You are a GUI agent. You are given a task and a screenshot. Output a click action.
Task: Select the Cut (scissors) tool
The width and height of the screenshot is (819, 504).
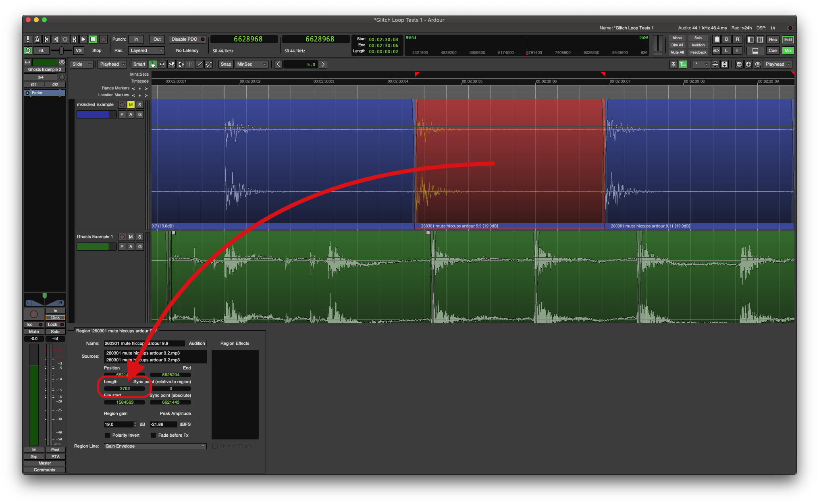[171, 64]
